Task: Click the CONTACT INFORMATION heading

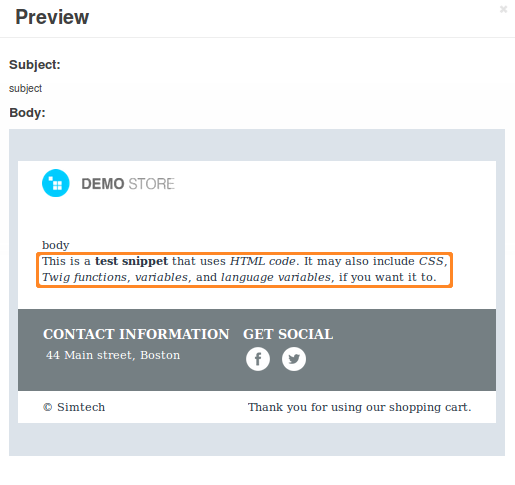Action: click(x=136, y=334)
